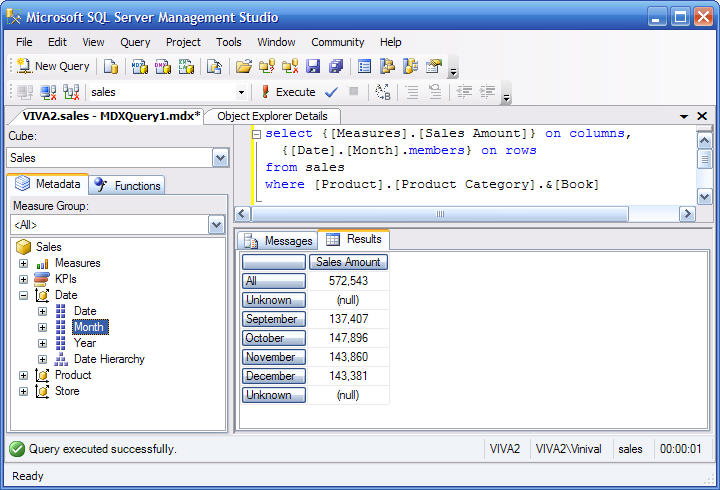
Task: Open the File menu
Action: tap(24, 42)
